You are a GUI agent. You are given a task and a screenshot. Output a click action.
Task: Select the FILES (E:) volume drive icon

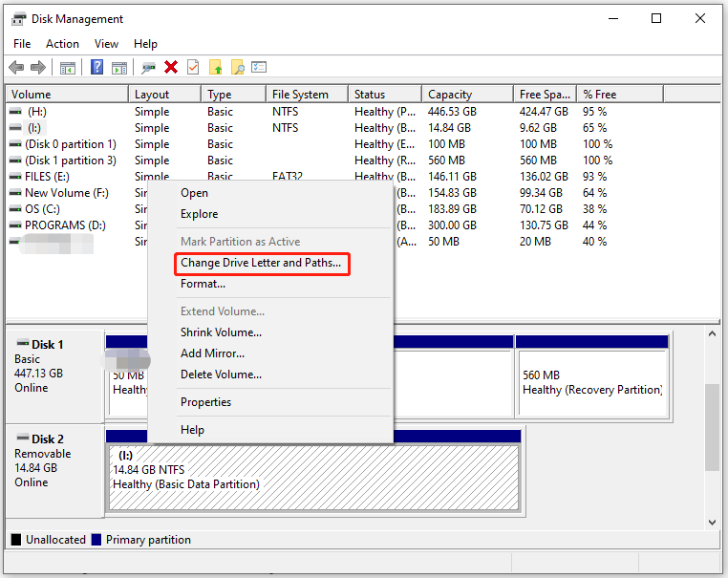tap(15, 177)
